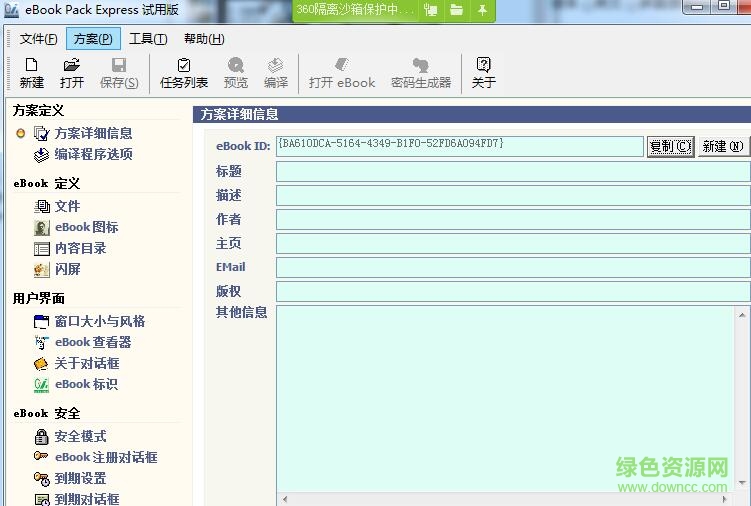
Task: Click the 主页 (Homepage) input field
Action: coord(513,243)
